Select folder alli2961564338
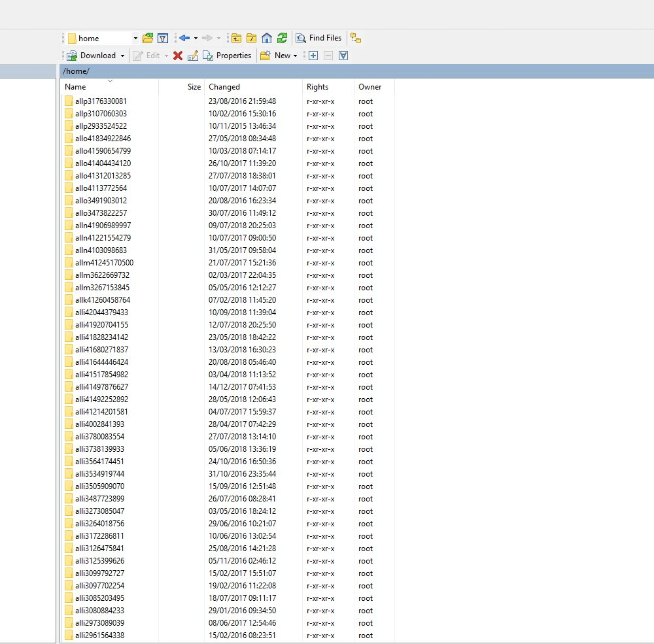 pyautogui.click(x=99, y=636)
